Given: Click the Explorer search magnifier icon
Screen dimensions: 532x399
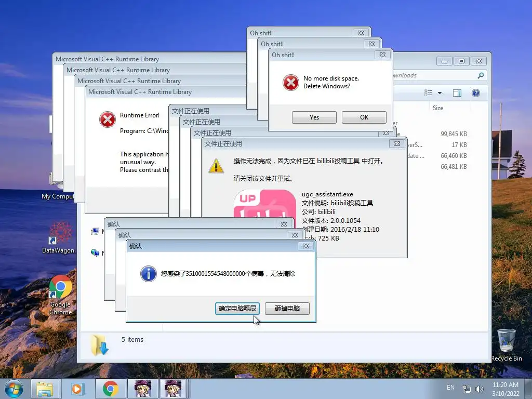Looking at the screenshot, I should click(x=481, y=75).
